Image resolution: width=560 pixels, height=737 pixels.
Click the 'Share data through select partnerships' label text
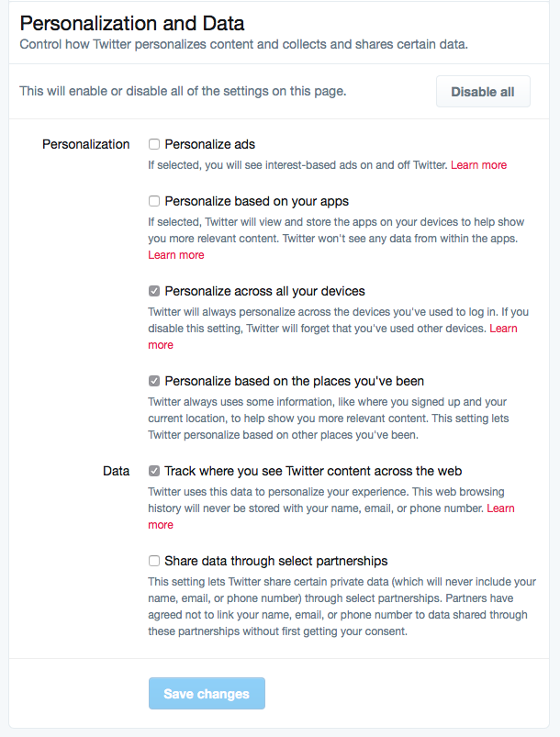[x=276, y=561]
